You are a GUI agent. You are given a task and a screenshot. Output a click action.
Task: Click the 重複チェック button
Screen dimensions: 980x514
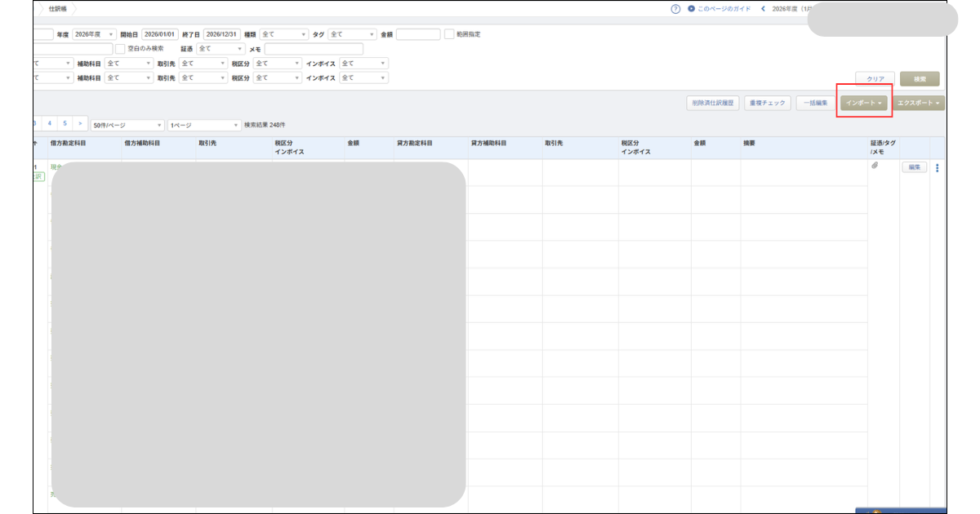(768, 103)
